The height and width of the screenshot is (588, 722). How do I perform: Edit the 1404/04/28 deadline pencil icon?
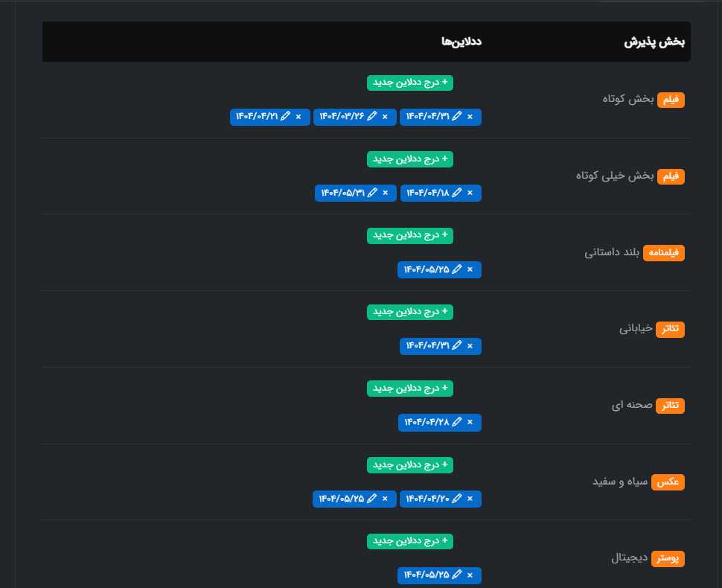(457, 423)
